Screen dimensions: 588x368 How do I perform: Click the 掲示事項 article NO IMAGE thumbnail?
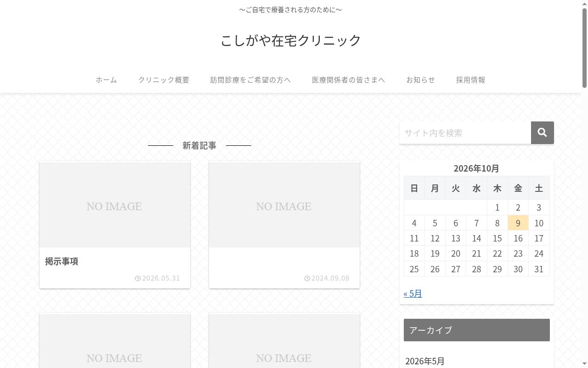point(115,205)
